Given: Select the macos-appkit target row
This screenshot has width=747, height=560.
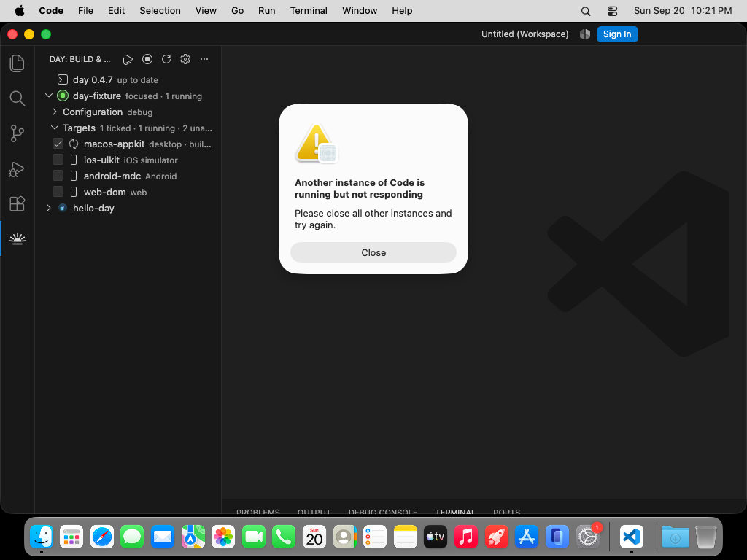Looking at the screenshot, I should [x=128, y=144].
